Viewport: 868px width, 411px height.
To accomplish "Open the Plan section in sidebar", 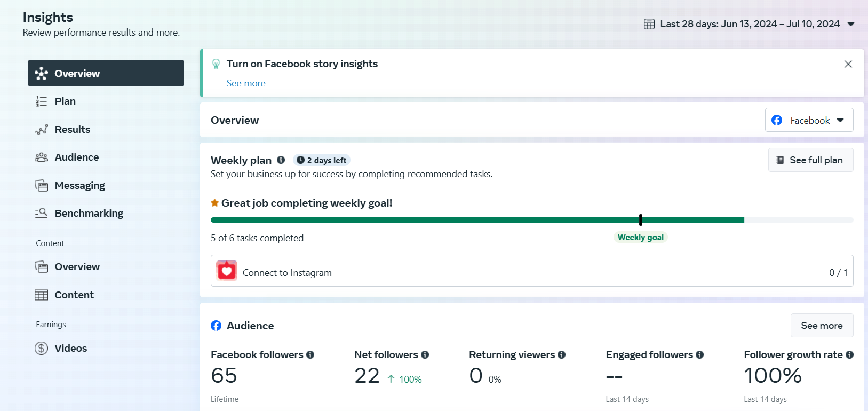I will (106, 101).
